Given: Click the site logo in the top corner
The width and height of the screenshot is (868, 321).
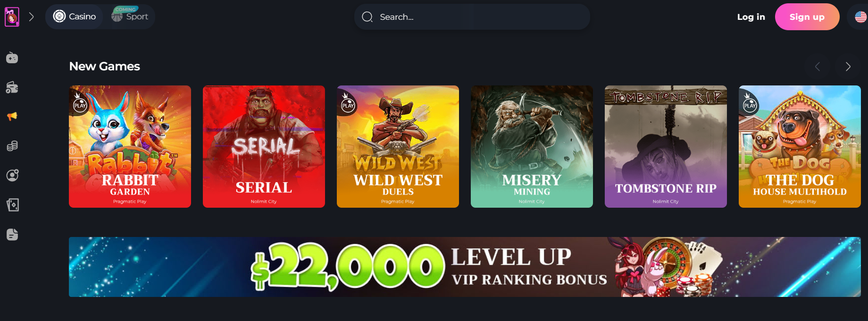Looking at the screenshot, I should [x=12, y=17].
